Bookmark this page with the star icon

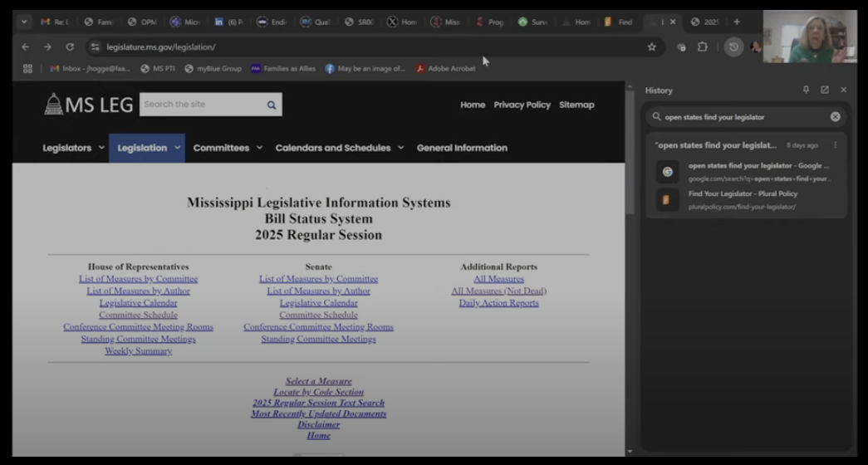point(652,47)
